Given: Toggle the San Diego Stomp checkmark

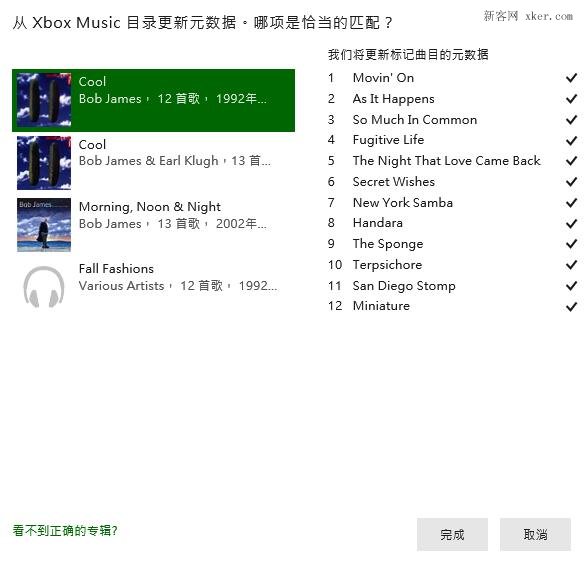Looking at the screenshot, I should [x=571, y=286].
